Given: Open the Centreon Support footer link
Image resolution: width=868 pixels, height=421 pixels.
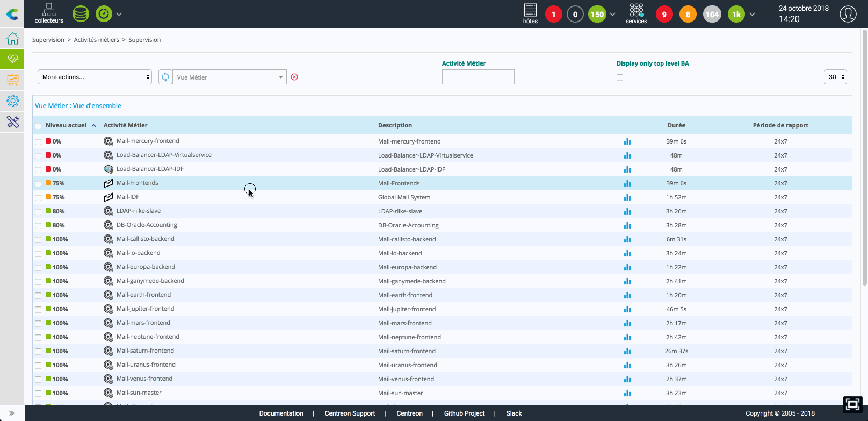Looking at the screenshot, I should tap(350, 413).
